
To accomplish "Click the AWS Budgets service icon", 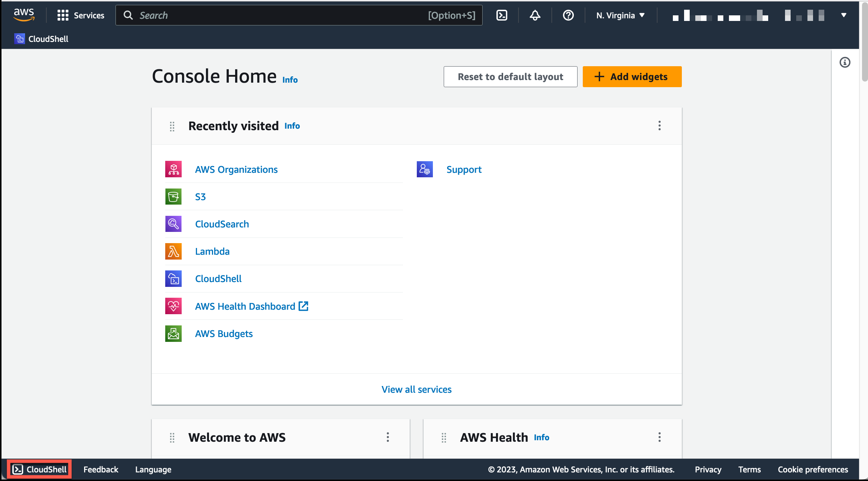I will (x=173, y=334).
